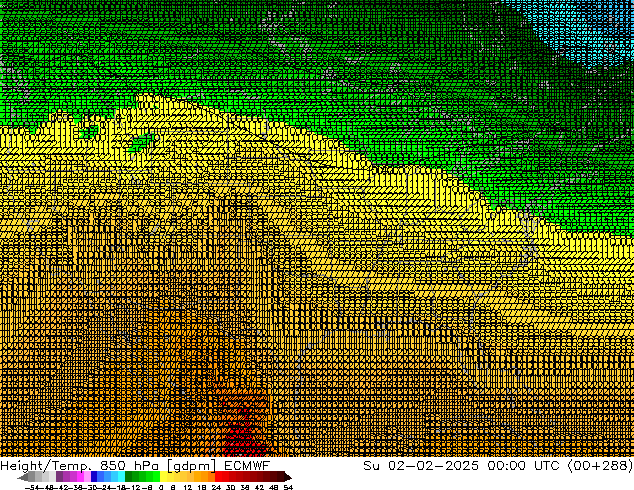Click the 'Su 02-02-2025 00:00 UTC' date text
This screenshot has height=490, width=634.
[x=461, y=465]
